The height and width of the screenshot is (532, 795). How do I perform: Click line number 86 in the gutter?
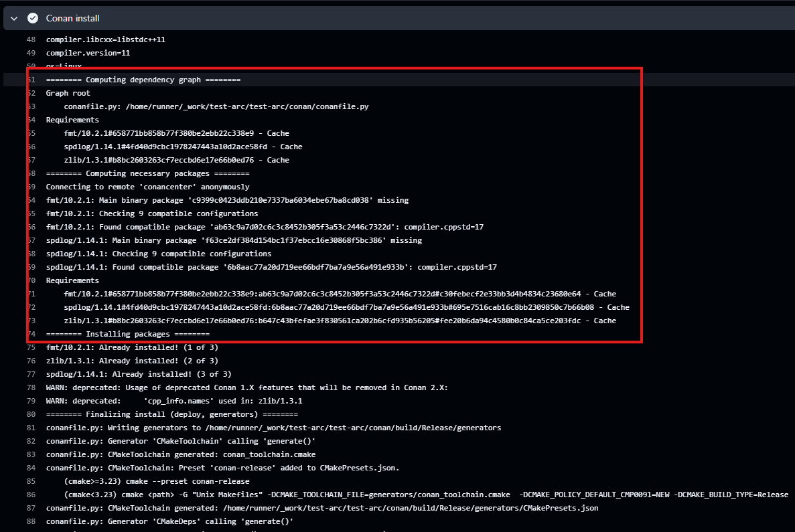31,495
